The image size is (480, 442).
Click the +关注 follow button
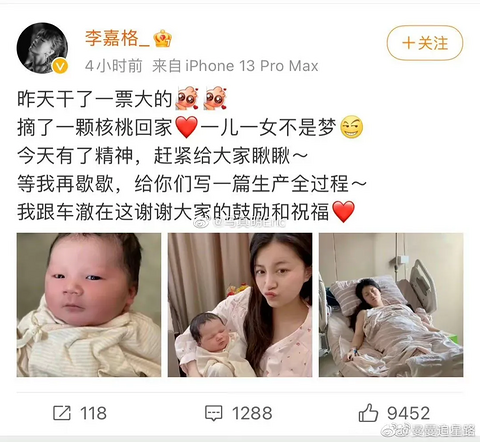tap(425, 43)
